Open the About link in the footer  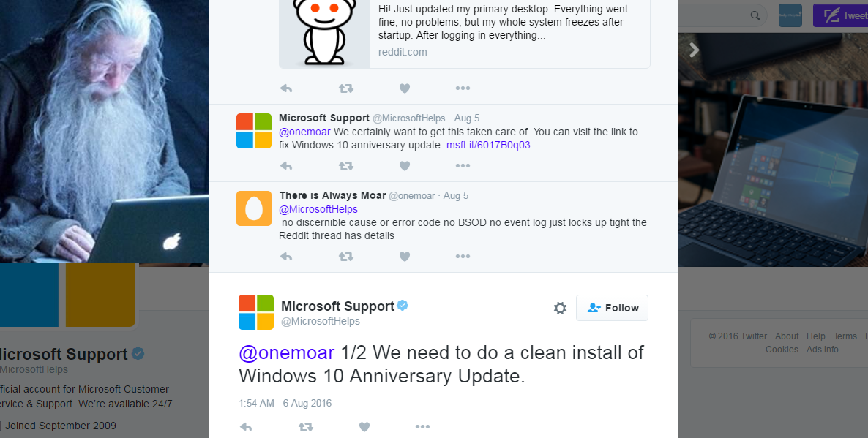(787, 336)
